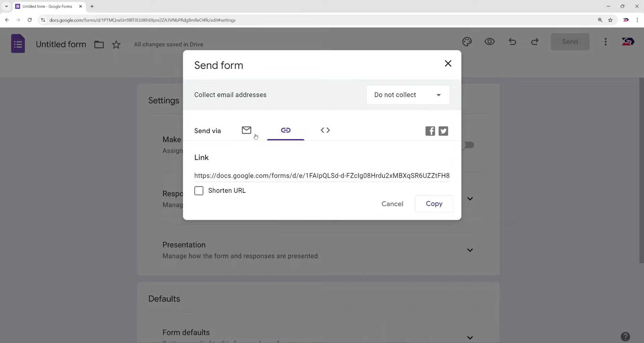Share form via Facebook icon

click(430, 131)
